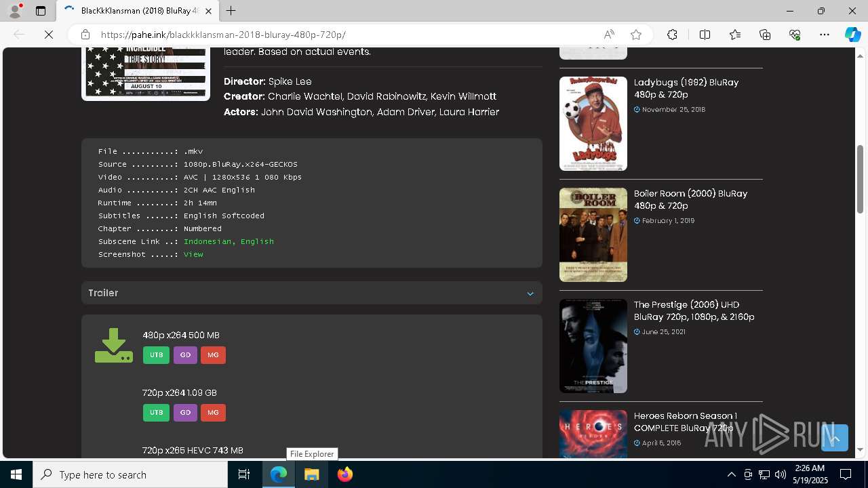The image size is (868, 488).
Task: Open Ladybugs (1992) BluRay title link
Action: pos(686,88)
